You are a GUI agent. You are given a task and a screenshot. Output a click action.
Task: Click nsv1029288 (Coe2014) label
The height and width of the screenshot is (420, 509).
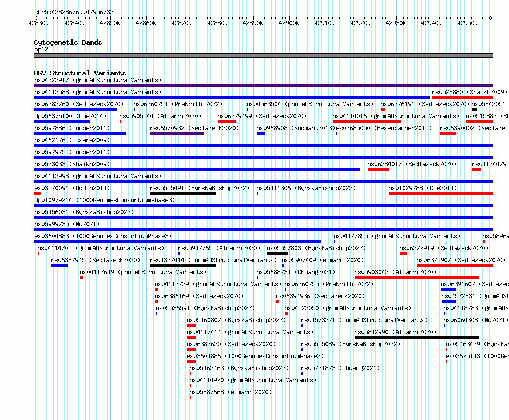(423, 188)
